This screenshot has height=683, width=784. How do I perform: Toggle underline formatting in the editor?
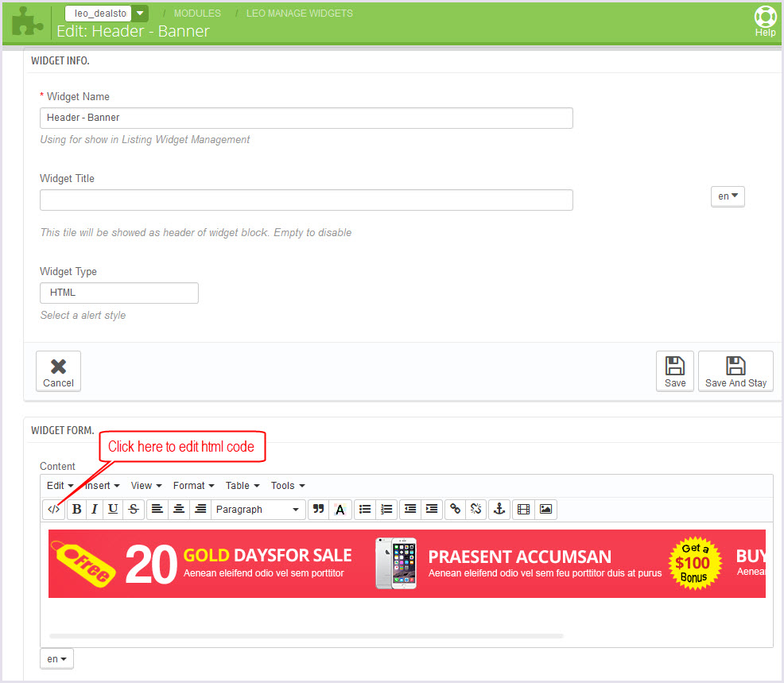coord(113,510)
